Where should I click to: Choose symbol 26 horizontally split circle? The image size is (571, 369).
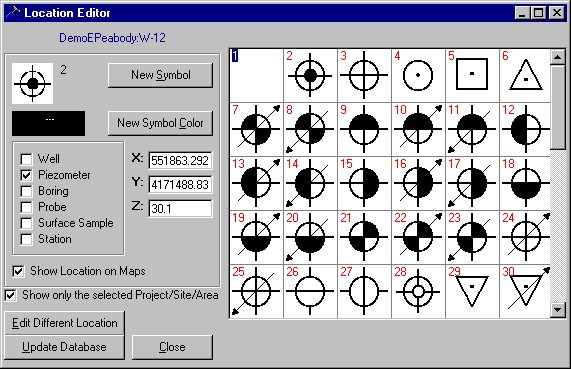(311, 291)
